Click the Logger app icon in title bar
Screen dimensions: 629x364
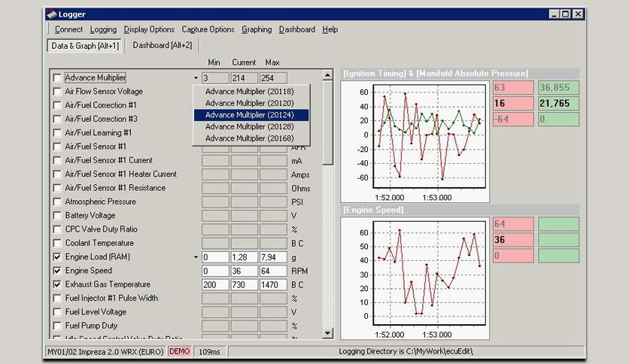51,14
